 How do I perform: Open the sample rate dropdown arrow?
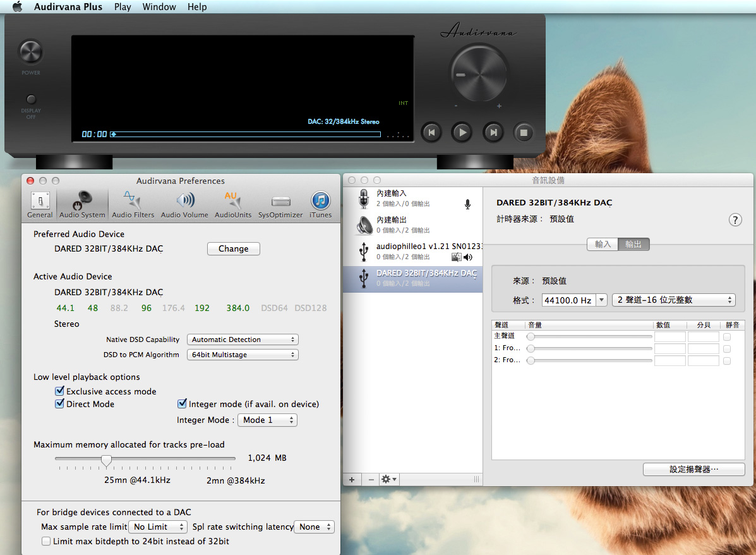(x=601, y=300)
